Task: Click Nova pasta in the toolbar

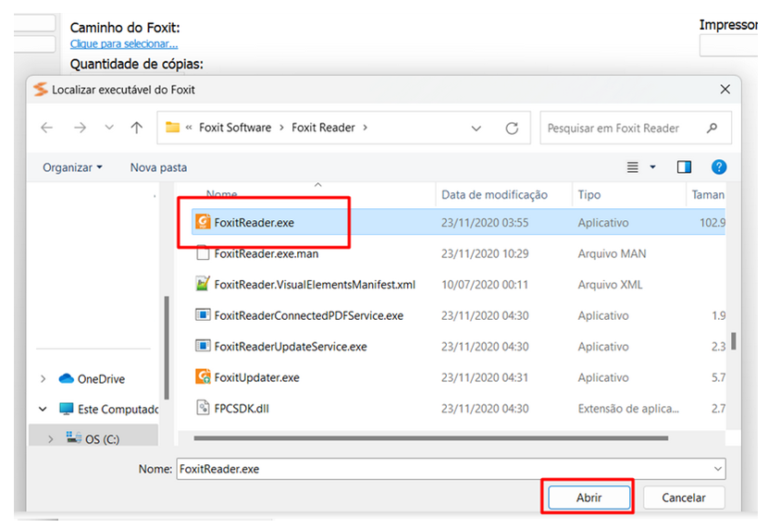Action: point(158,167)
